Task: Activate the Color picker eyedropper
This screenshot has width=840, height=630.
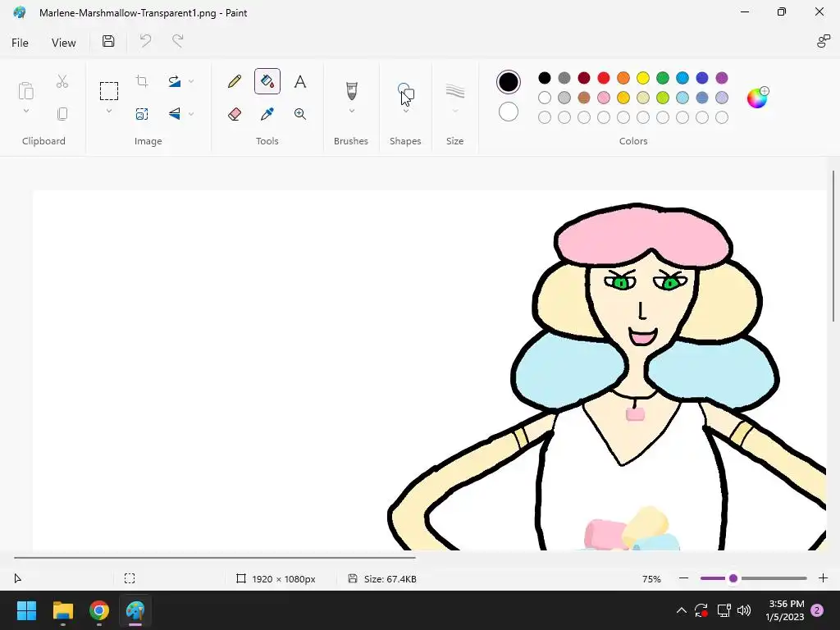Action: 267,114
